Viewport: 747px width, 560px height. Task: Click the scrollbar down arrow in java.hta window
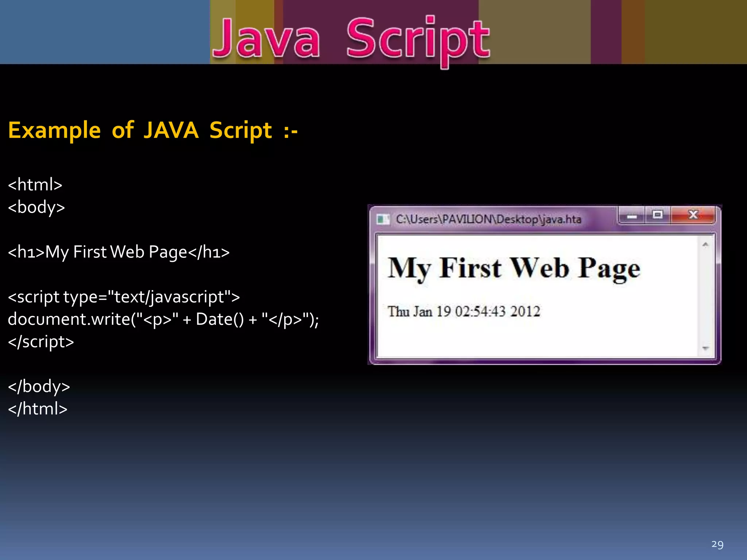[x=705, y=348]
